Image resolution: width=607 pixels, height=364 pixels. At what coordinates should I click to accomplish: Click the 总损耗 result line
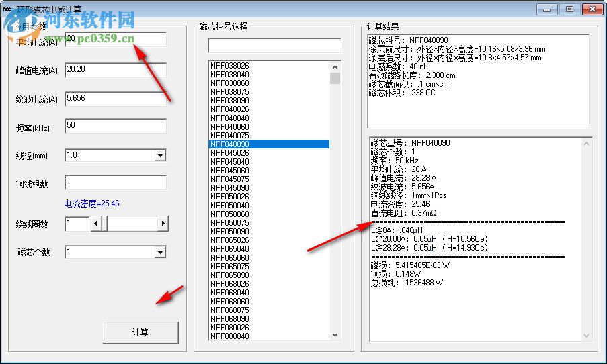407,283
